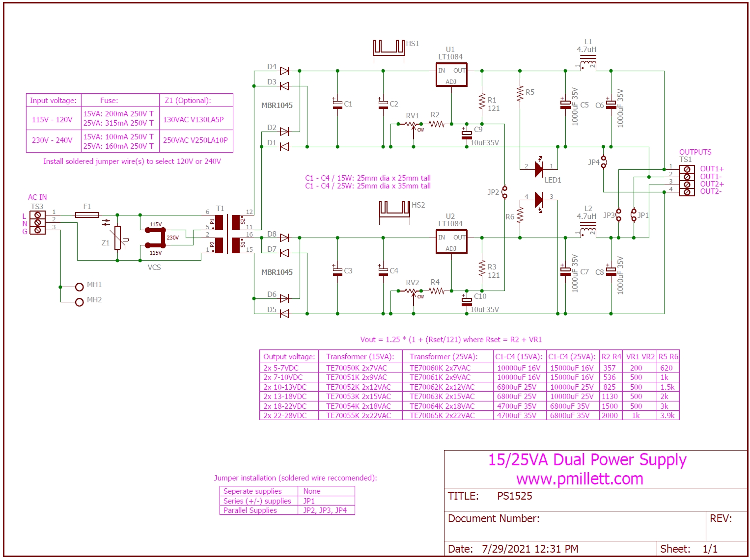Select the TS3 AC IN terminal block

coord(37,222)
